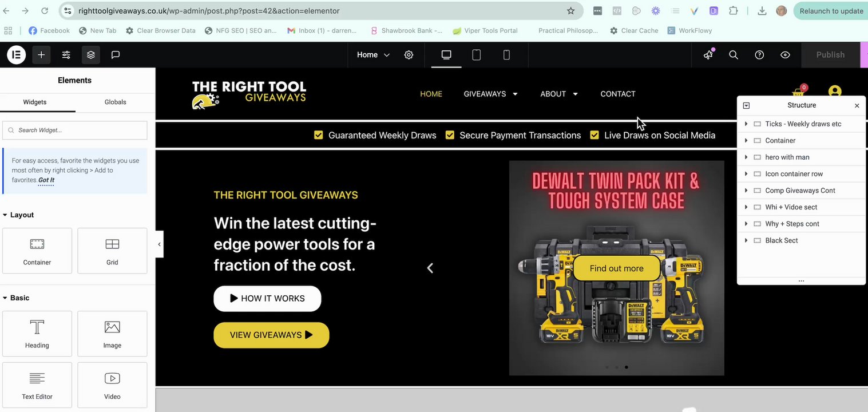Click the Find out more button
The width and height of the screenshot is (868, 412).
(616, 268)
